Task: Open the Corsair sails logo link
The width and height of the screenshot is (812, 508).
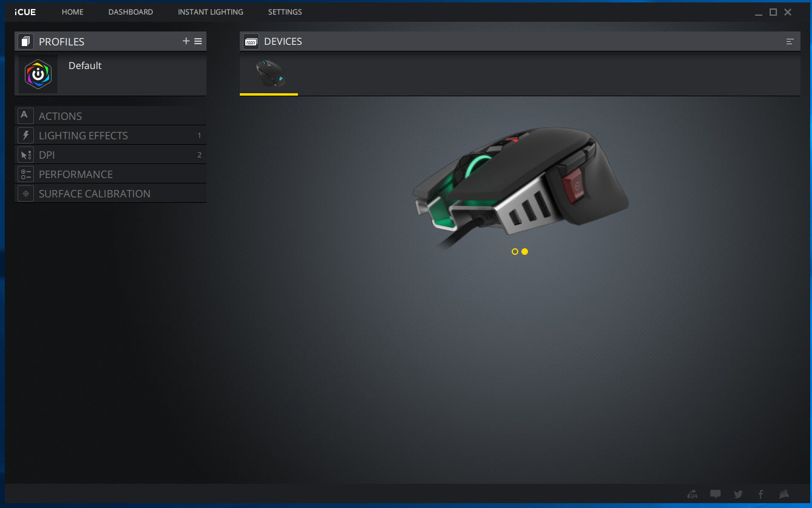Action: pyautogui.click(x=784, y=494)
